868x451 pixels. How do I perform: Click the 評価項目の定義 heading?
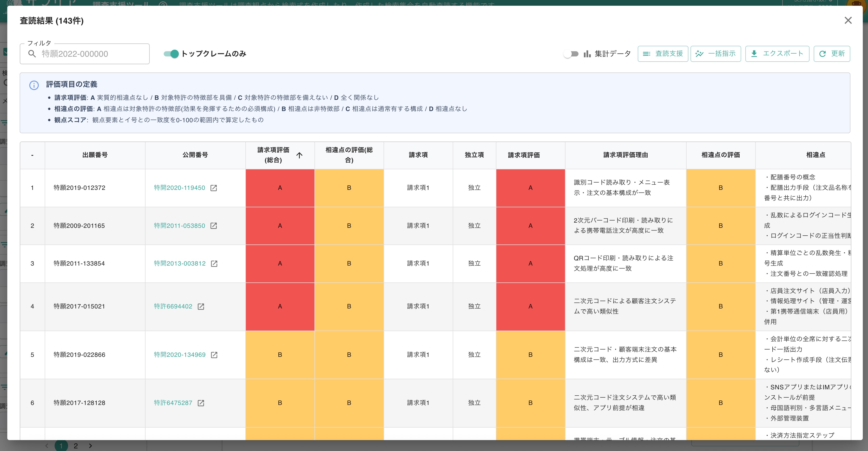[72, 84]
